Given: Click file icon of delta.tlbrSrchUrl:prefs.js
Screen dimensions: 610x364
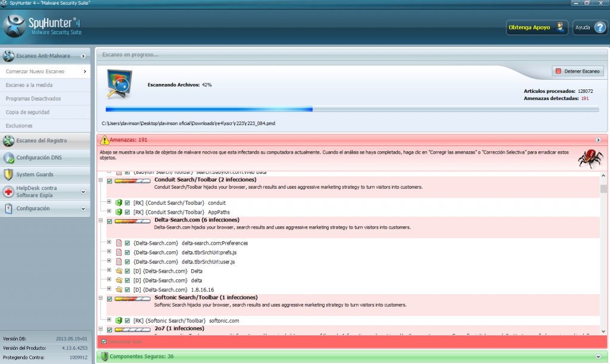Looking at the screenshot, I should [119, 253].
